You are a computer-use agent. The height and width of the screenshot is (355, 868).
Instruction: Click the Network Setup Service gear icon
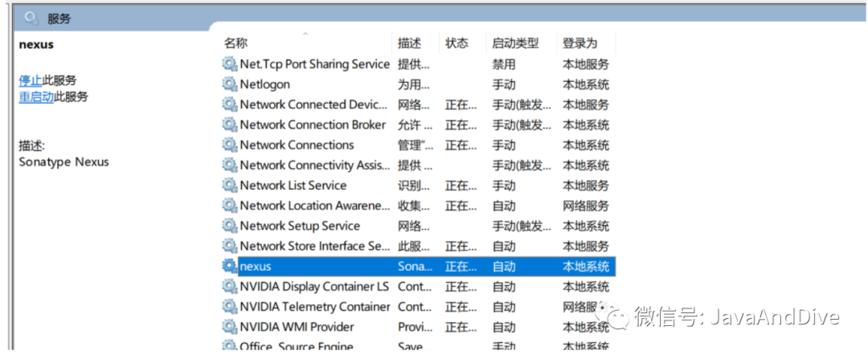(x=230, y=226)
